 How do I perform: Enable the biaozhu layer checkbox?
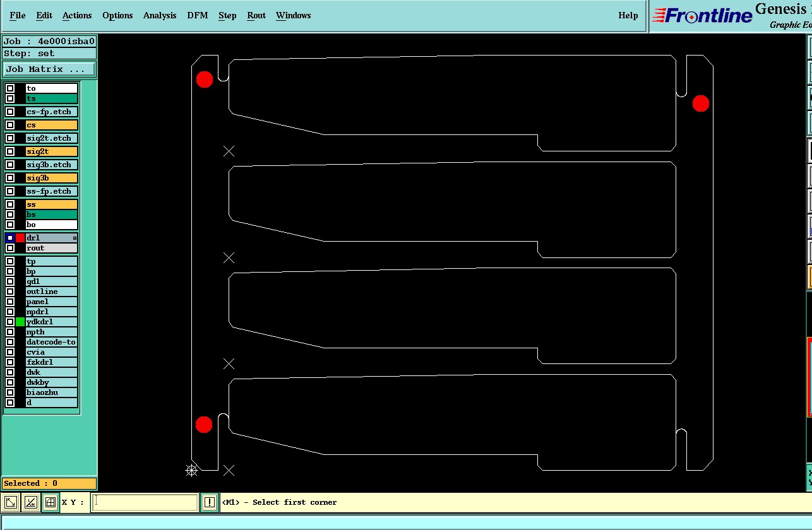pyautogui.click(x=10, y=392)
